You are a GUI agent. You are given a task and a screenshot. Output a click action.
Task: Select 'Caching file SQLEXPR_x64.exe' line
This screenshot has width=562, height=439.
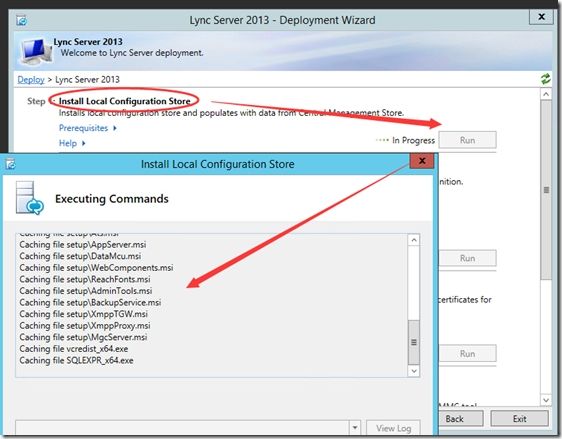(x=76, y=360)
